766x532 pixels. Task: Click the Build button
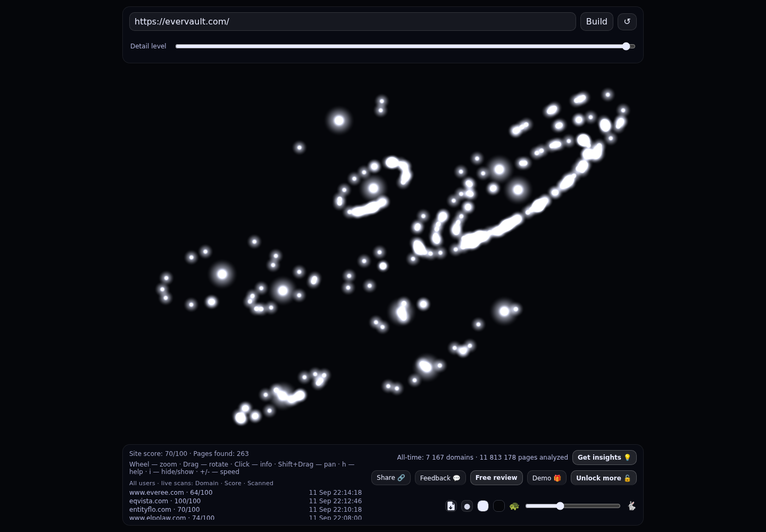(597, 22)
